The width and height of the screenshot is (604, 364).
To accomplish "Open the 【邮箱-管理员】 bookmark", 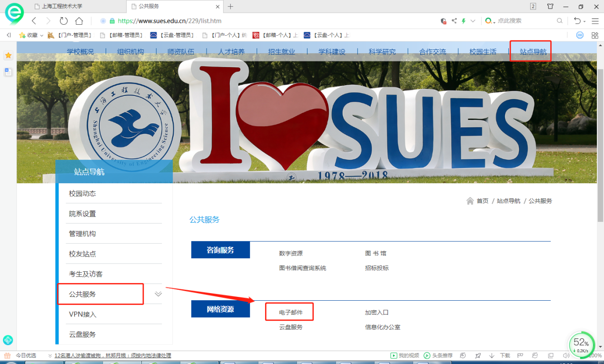I will pyautogui.click(x=121, y=35).
